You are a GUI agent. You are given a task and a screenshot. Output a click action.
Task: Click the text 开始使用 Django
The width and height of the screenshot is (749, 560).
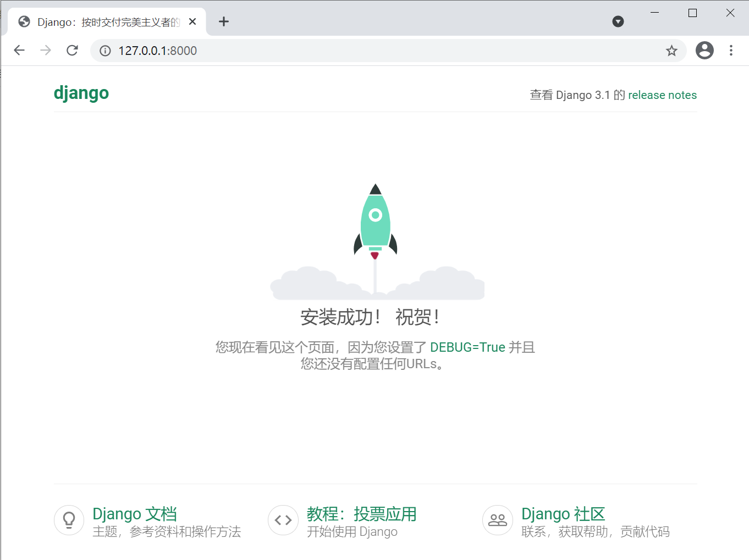(x=352, y=531)
